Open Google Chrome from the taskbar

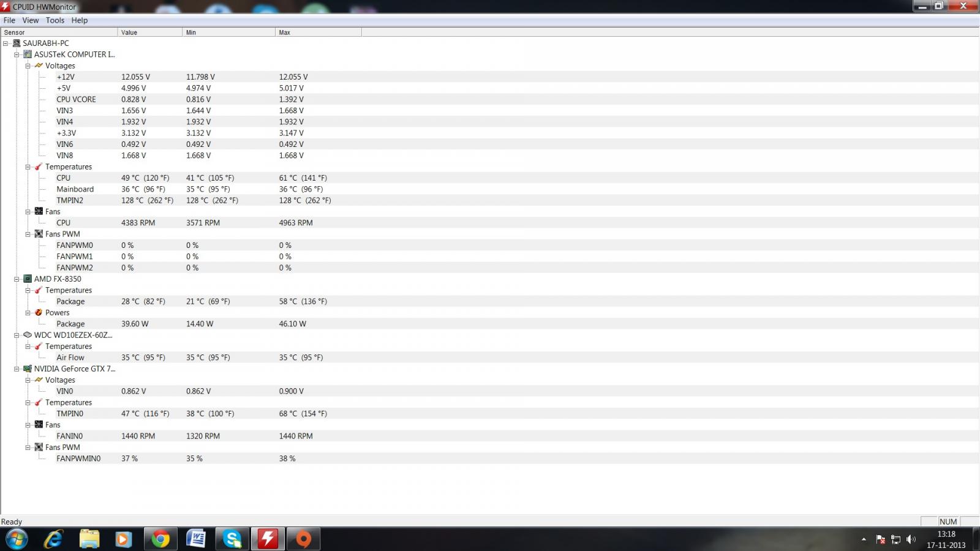click(x=160, y=539)
